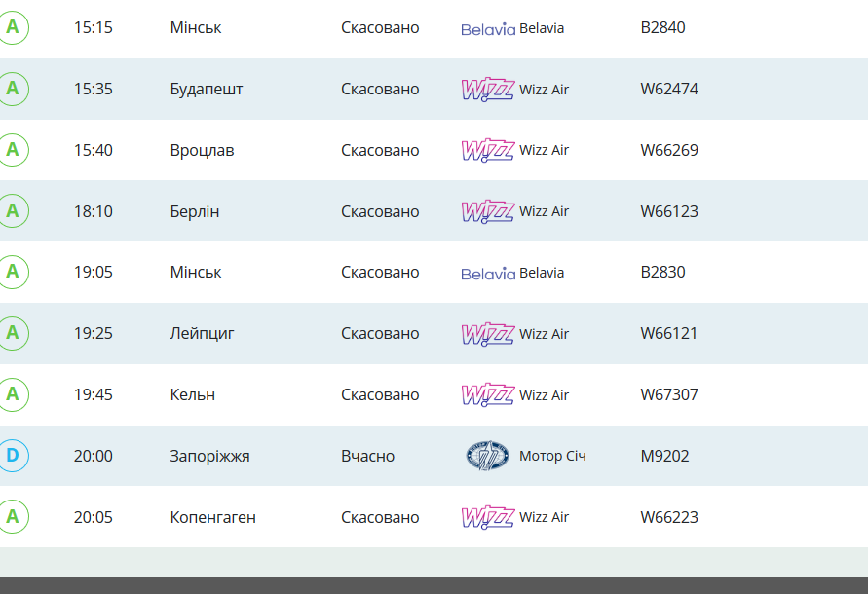Click the Вчасно status for Запоріжжя
This screenshot has width=868, height=594.
(367, 456)
